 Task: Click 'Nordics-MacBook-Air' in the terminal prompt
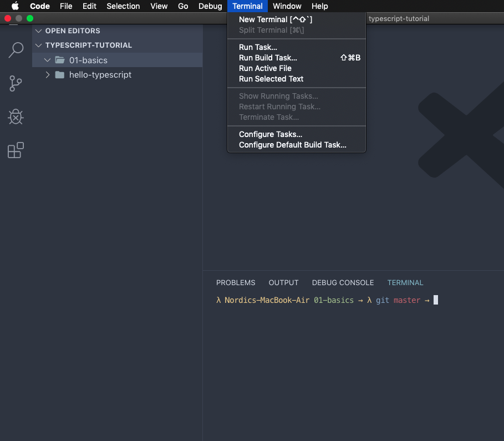tap(267, 300)
